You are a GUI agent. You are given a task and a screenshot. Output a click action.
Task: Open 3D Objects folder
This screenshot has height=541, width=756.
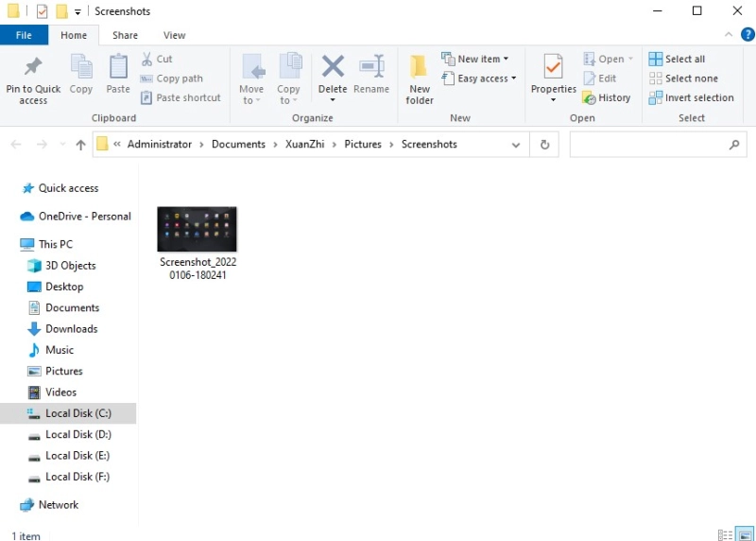tap(61, 266)
